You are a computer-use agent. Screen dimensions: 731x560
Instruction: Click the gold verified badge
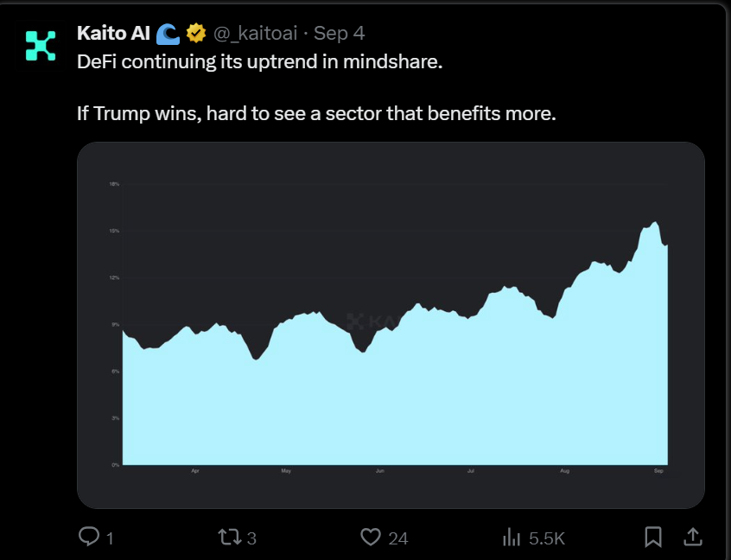click(196, 34)
